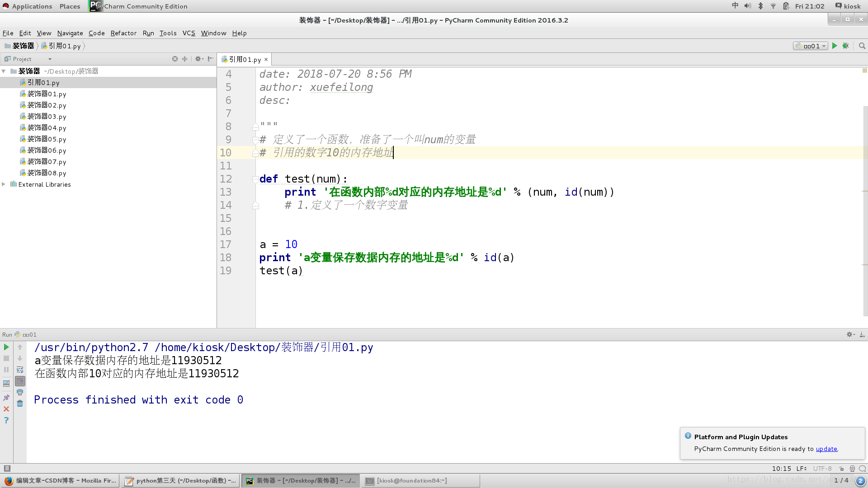Open Project view selector dropdown
Viewport: 868px width, 488px height.
pyautogui.click(x=50, y=59)
